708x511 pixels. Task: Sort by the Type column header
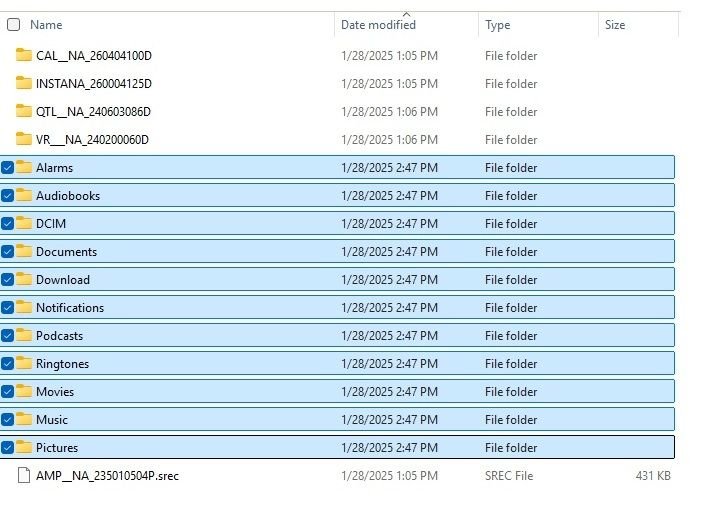(x=498, y=24)
